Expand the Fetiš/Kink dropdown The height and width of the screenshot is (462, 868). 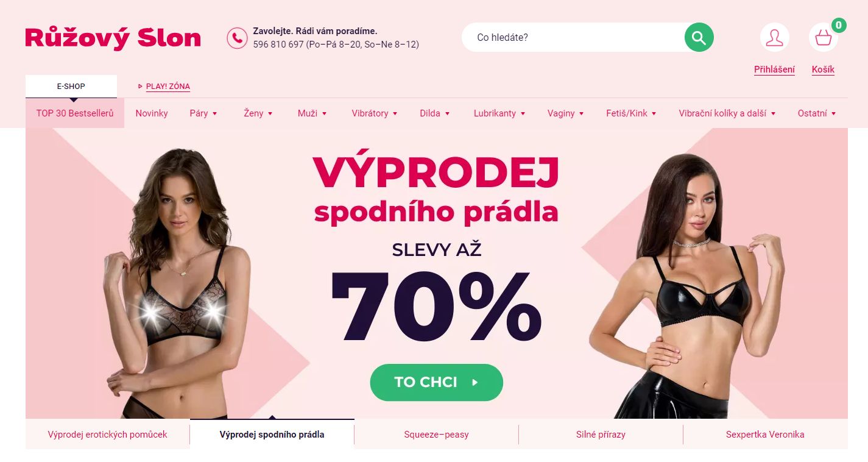point(631,113)
